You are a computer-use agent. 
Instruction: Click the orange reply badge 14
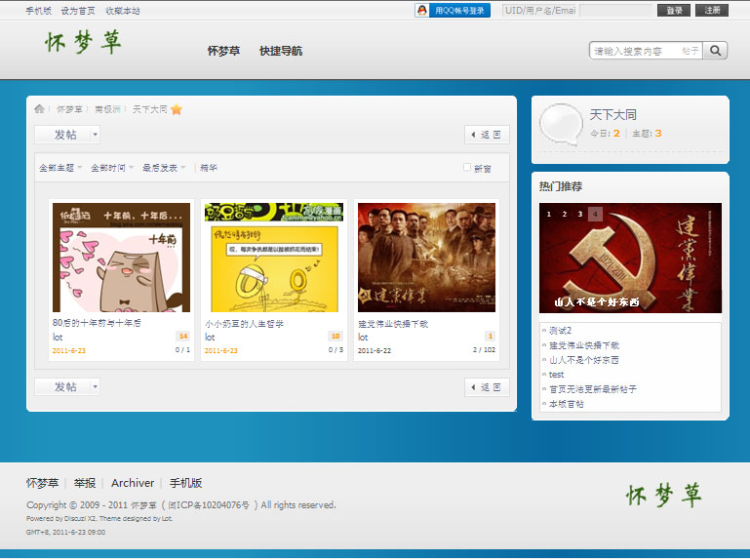pyautogui.click(x=183, y=336)
